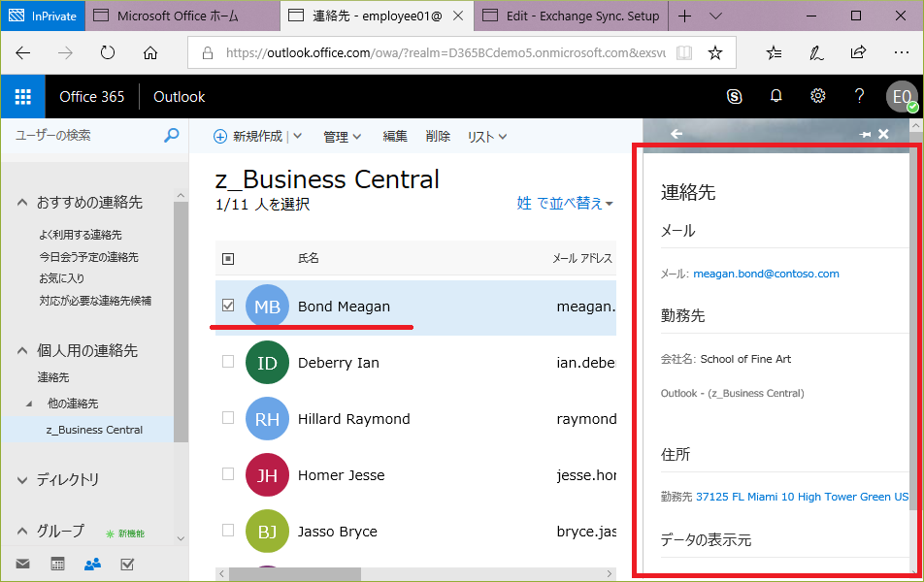
Task: Open the reading view book icon
Action: [684, 53]
